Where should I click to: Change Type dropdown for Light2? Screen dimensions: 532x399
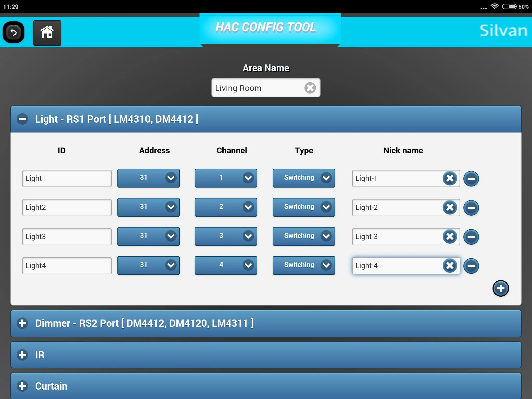coord(304,207)
